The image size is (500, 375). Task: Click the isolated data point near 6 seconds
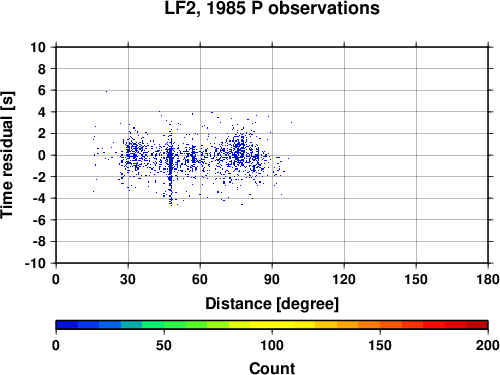pos(106,91)
